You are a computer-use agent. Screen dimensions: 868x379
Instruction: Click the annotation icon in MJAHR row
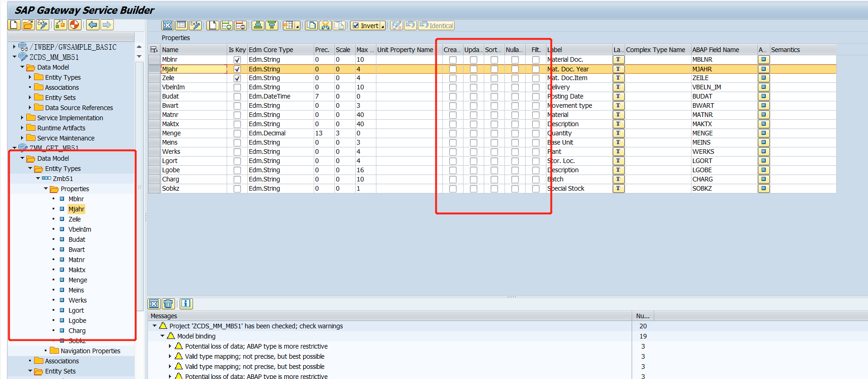[x=763, y=69]
